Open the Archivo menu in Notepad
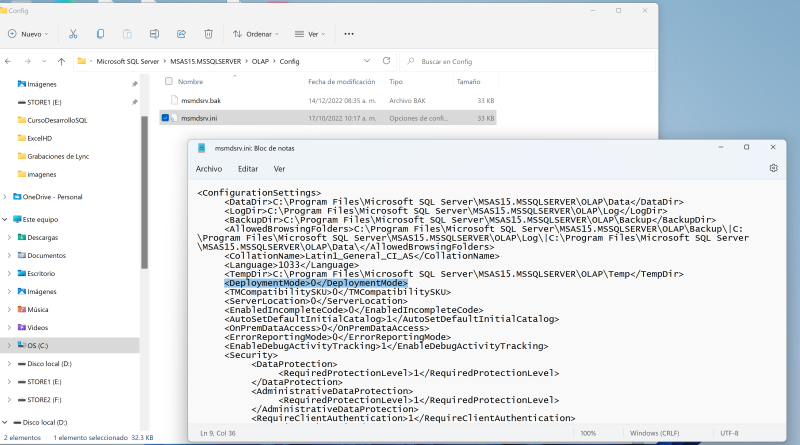 point(209,169)
